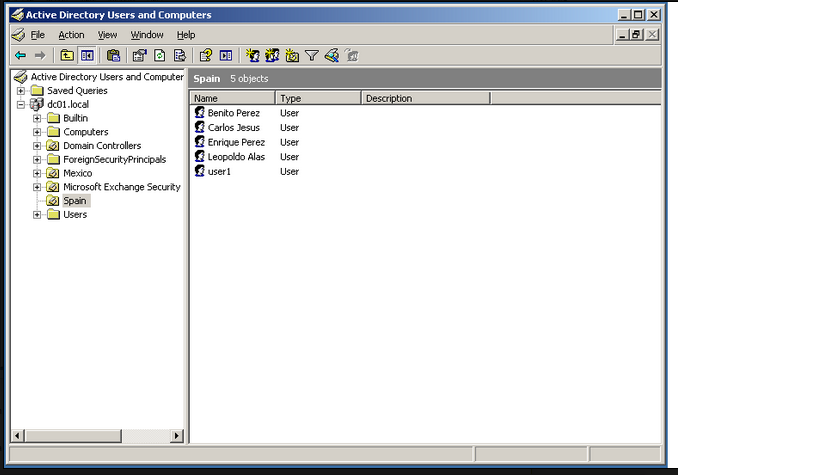Click the Forward arrow toolbar button
This screenshot has width=819, height=475.
(40, 55)
